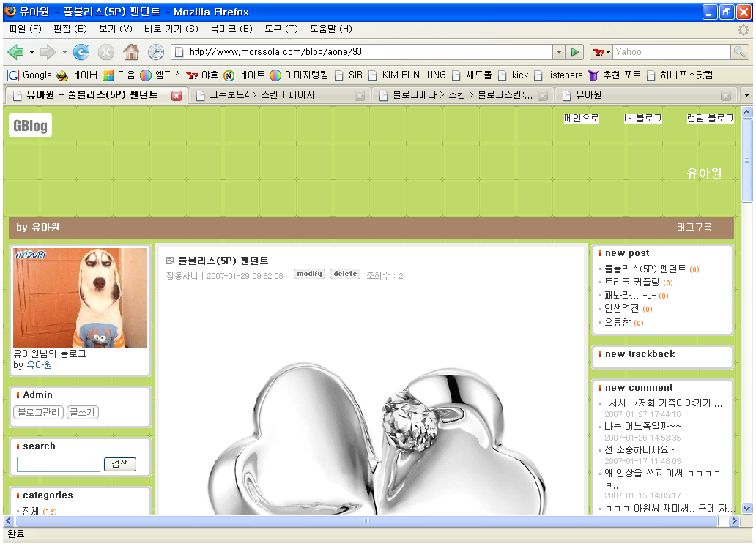Click the 블로그관리 admin button
Screen dimensions: 756x546
coord(39,413)
